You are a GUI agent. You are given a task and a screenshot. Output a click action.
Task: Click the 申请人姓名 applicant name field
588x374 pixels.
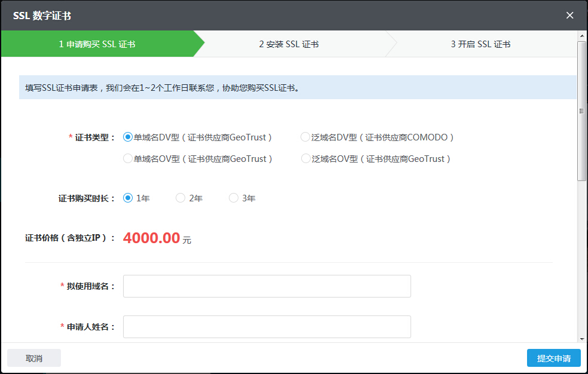(x=267, y=327)
